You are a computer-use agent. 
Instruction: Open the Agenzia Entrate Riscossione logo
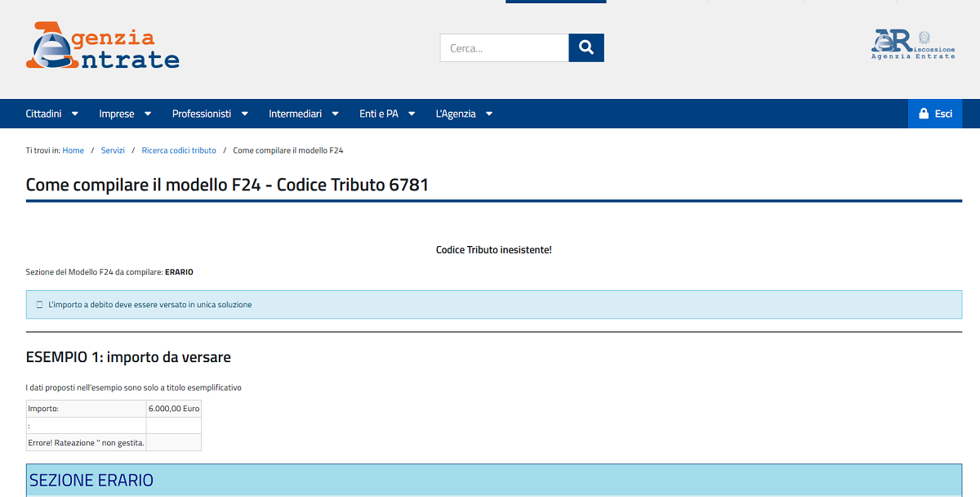(912, 45)
